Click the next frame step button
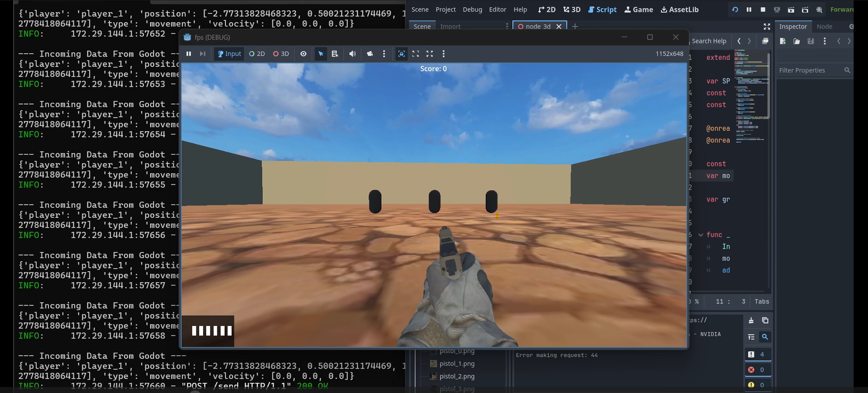 pos(203,54)
